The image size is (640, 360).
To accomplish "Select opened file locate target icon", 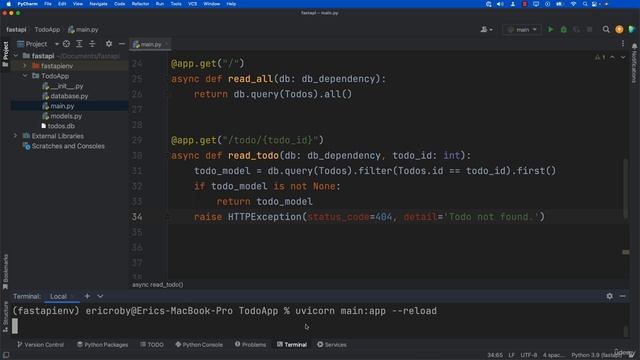I will (66, 44).
